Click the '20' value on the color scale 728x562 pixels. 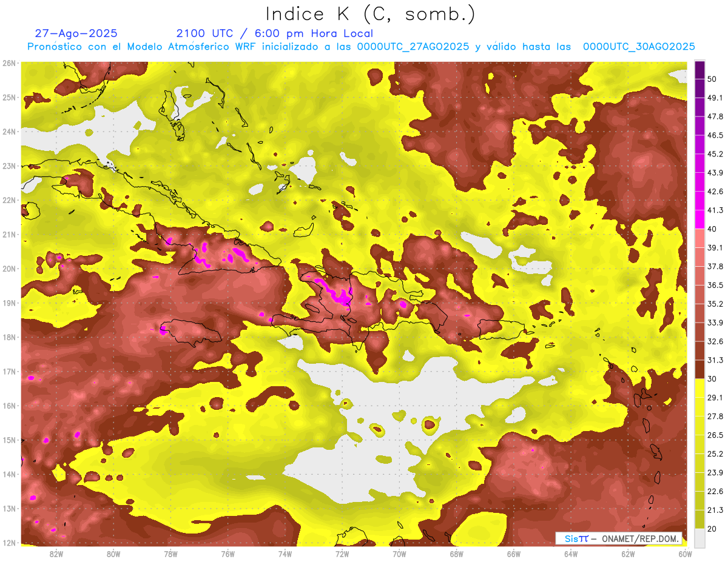coord(712,529)
